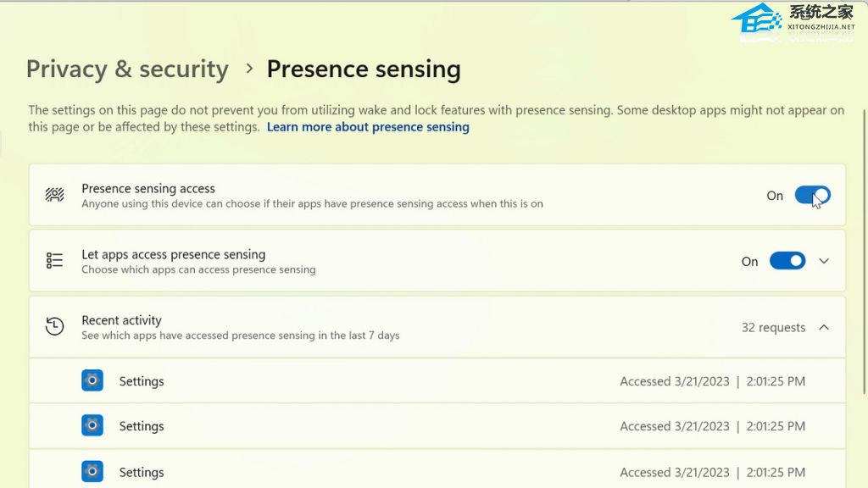This screenshot has height=488, width=868.
Task: Click the Presence sensing breadcrumb title
Action: 364,69
